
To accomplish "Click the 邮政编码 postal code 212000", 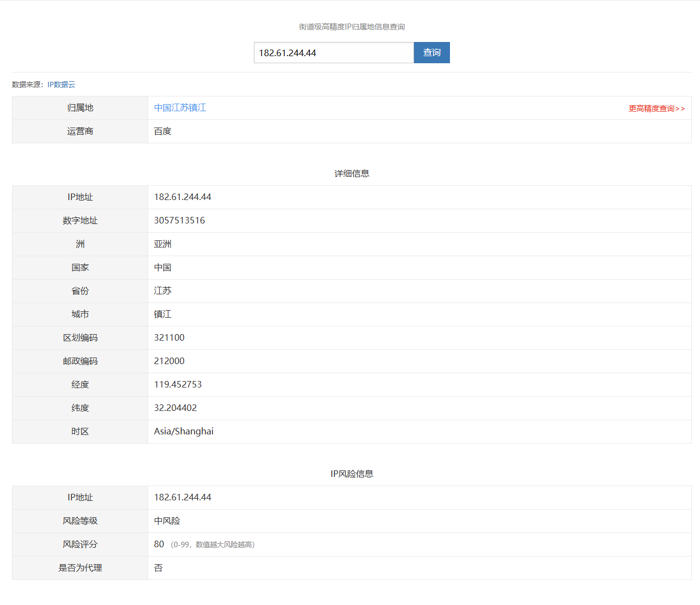I will [x=169, y=361].
